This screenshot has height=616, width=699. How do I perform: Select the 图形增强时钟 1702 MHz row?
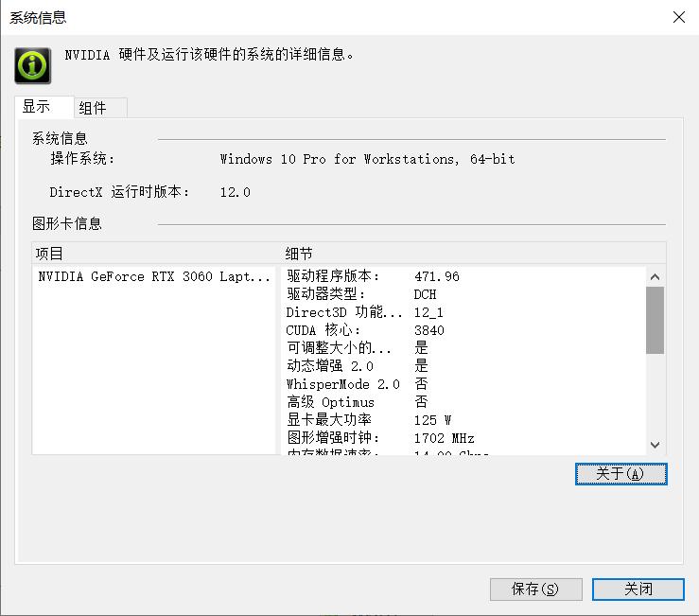click(x=465, y=438)
